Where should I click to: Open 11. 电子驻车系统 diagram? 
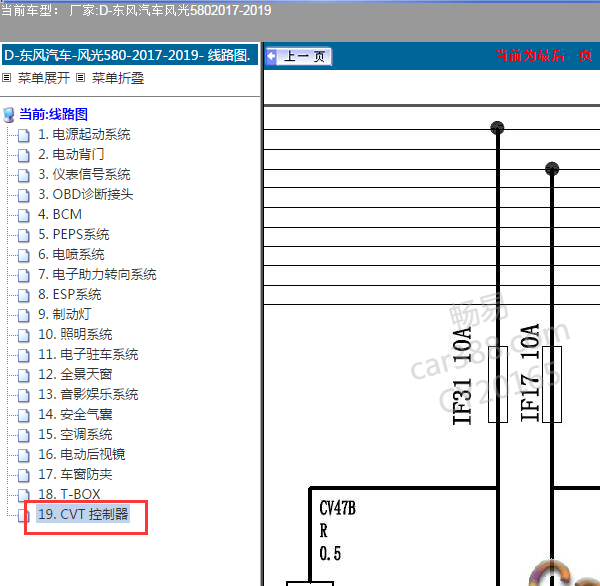tap(88, 354)
